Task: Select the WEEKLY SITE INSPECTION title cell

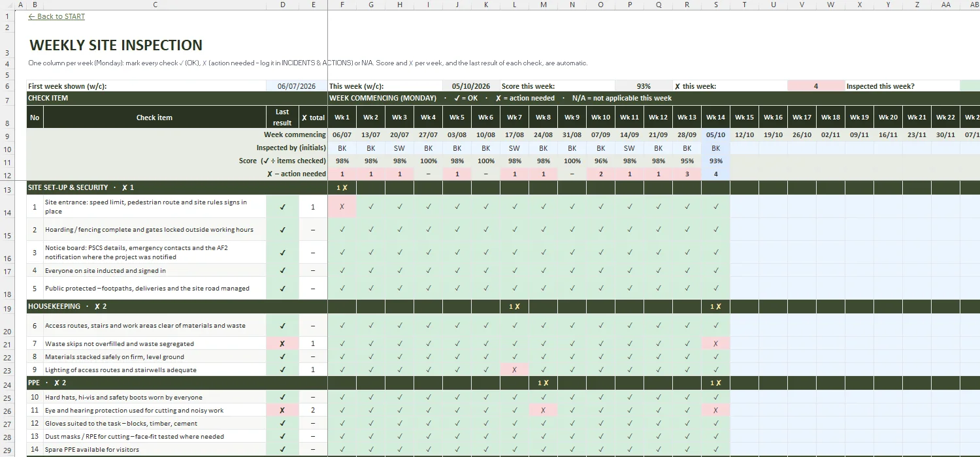Action: [116, 45]
